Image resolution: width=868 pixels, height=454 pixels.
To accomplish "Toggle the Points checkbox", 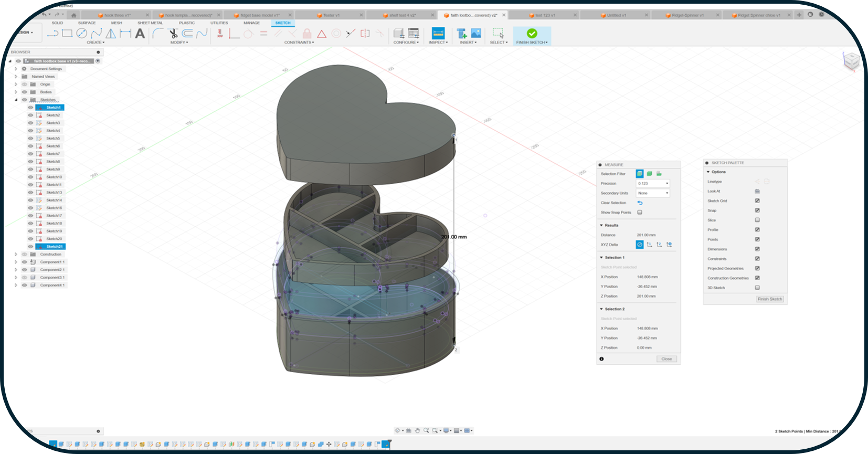I will 757,239.
